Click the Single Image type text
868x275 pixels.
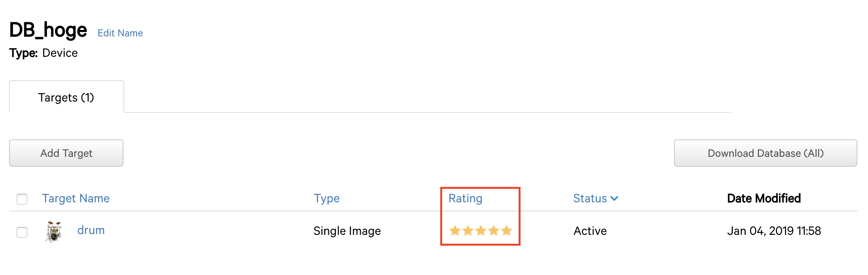(x=347, y=231)
